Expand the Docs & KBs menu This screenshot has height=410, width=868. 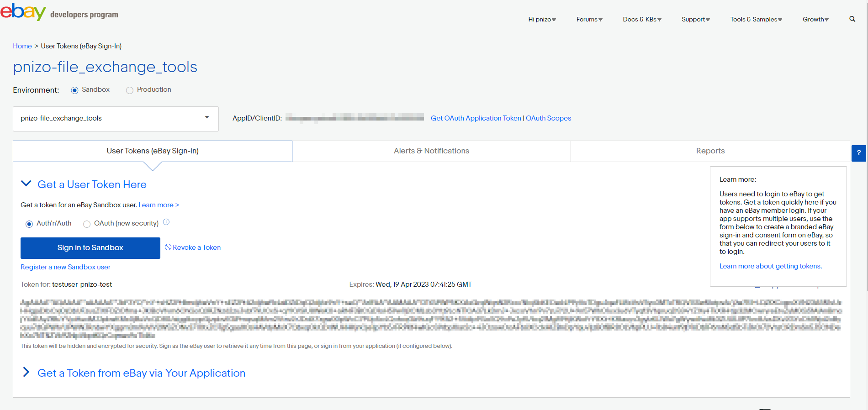coord(642,19)
